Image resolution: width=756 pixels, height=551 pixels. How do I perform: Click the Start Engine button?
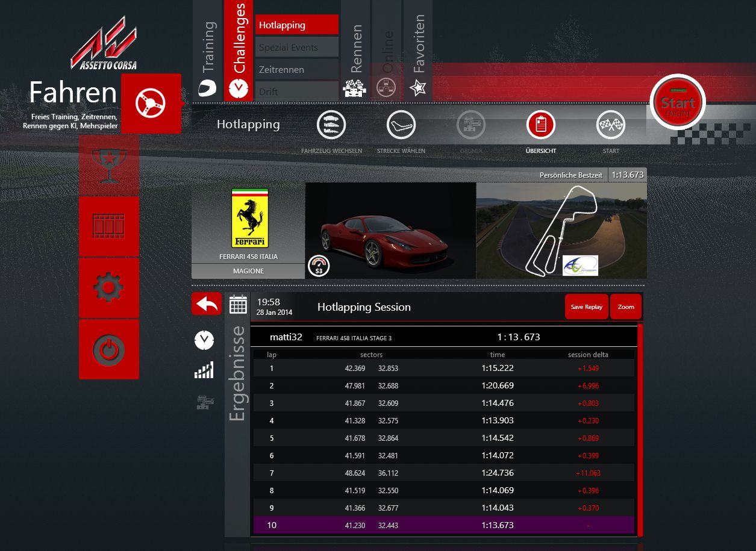[x=678, y=102]
